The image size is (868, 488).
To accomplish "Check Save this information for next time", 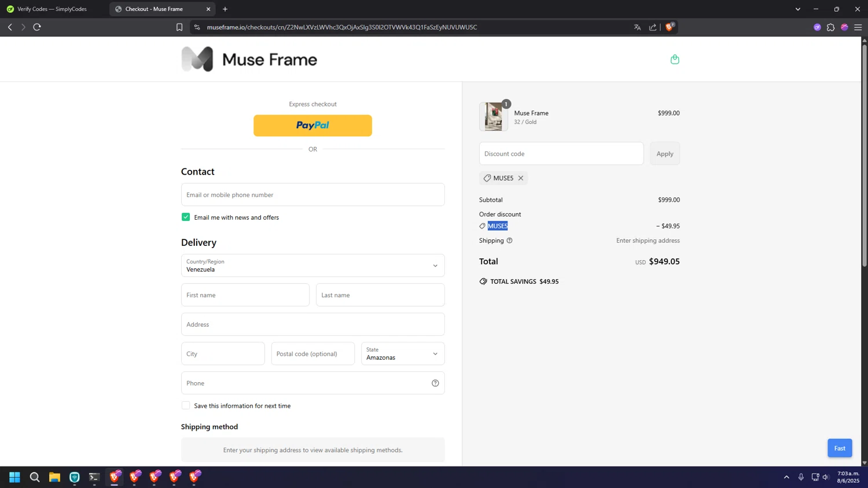I will pos(186,405).
